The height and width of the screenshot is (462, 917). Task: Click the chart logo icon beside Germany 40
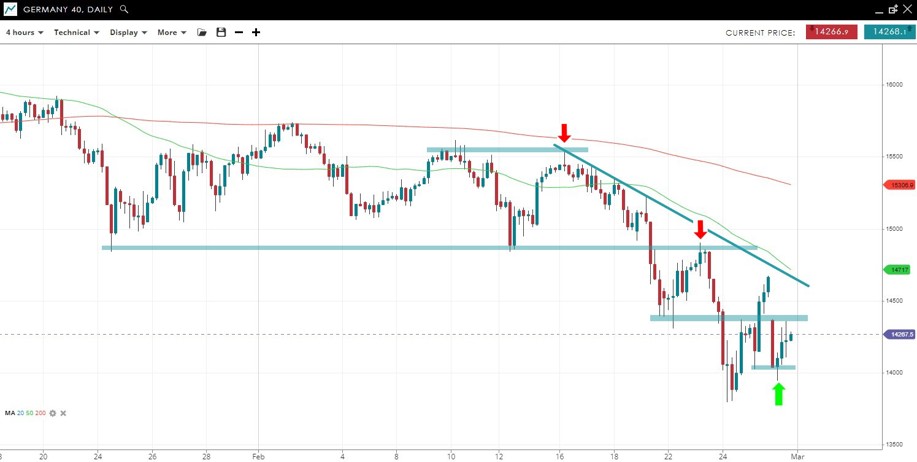click(x=10, y=9)
